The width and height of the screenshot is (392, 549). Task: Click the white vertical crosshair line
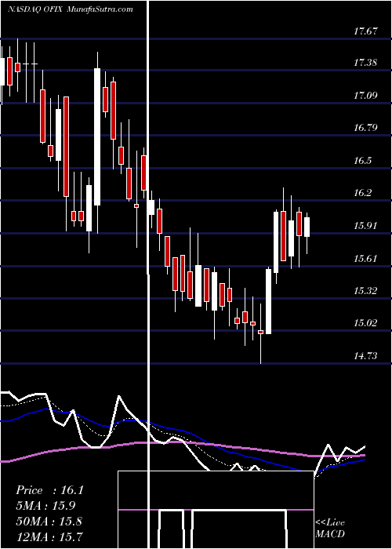pyautogui.click(x=150, y=274)
